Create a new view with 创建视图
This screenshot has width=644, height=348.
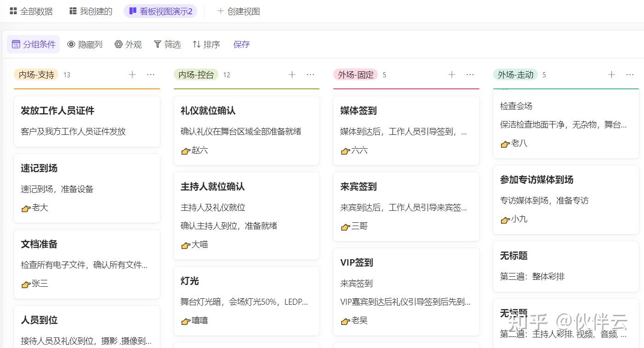coord(239,11)
